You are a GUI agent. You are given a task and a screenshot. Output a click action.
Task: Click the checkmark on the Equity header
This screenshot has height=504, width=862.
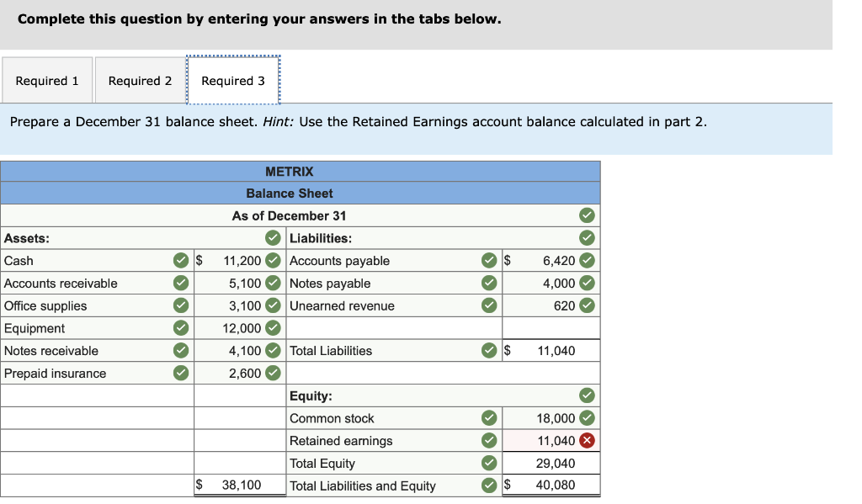pyautogui.click(x=587, y=395)
